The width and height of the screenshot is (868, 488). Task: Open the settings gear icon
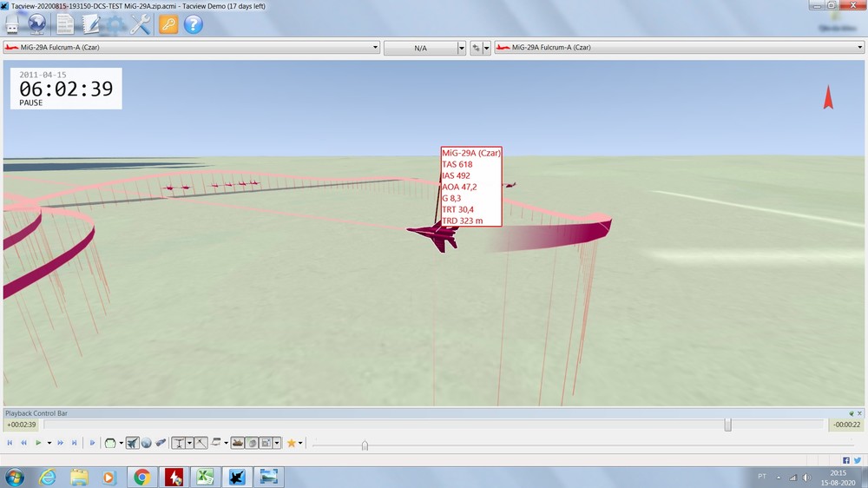pos(115,24)
